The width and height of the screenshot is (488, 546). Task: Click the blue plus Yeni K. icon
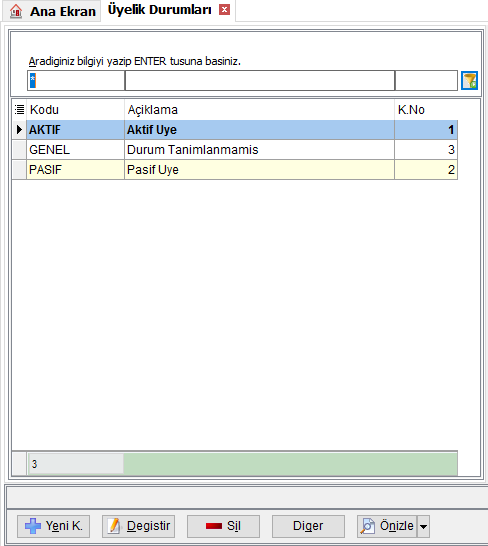[x=33, y=526]
